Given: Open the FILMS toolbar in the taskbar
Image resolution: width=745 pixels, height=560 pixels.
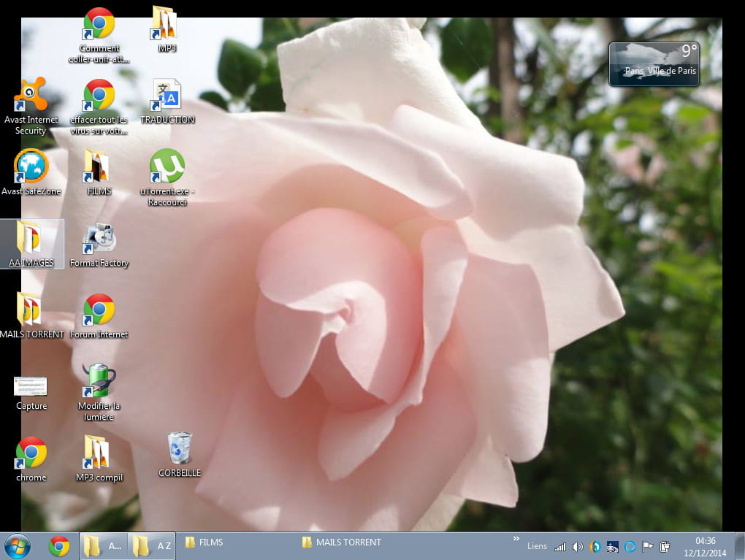Looking at the screenshot, I should [x=205, y=542].
